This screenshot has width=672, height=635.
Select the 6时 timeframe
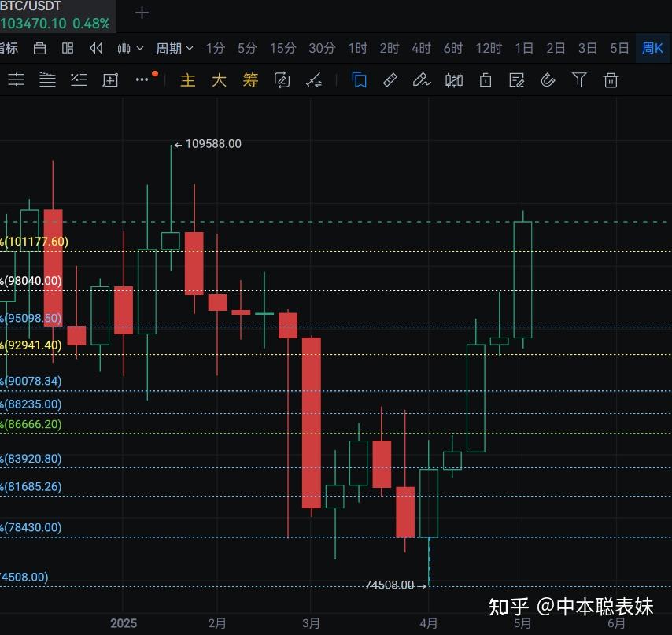[453, 49]
